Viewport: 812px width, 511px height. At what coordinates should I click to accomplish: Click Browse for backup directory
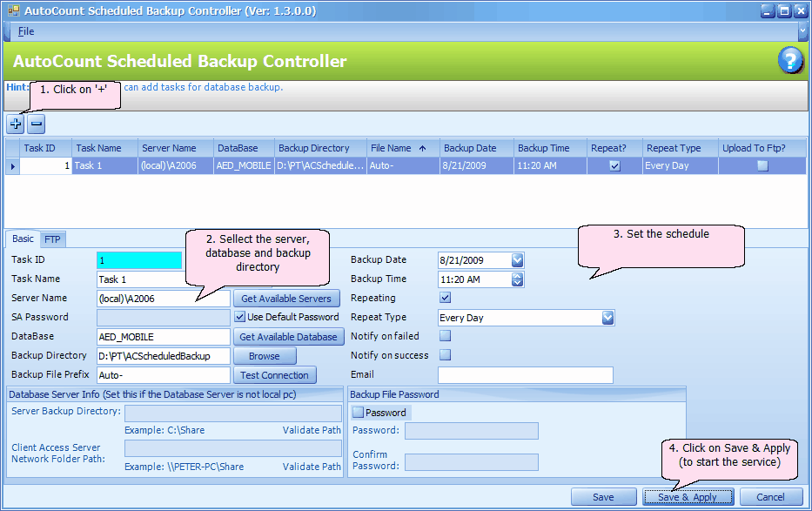click(265, 356)
